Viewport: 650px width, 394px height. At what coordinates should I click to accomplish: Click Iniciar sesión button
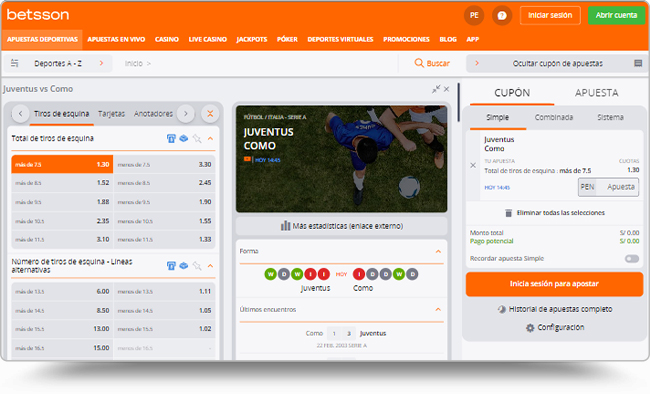[550, 15]
